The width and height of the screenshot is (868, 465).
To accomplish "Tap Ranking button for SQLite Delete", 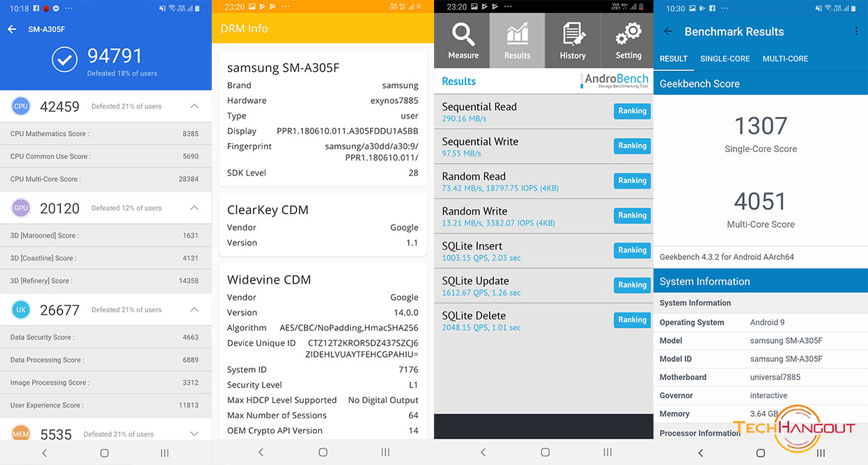I will click(633, 320).
